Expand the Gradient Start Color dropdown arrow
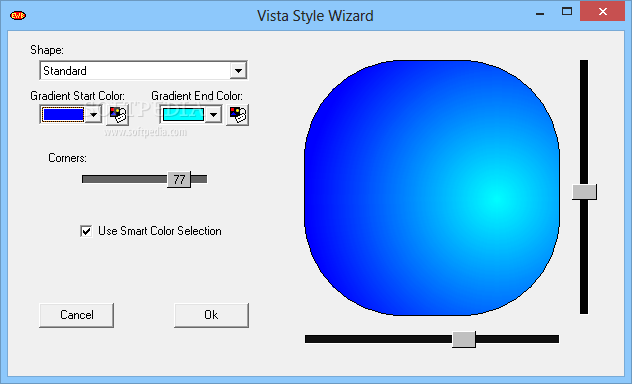Screen dimensions: 632x384 pos(94,115)
